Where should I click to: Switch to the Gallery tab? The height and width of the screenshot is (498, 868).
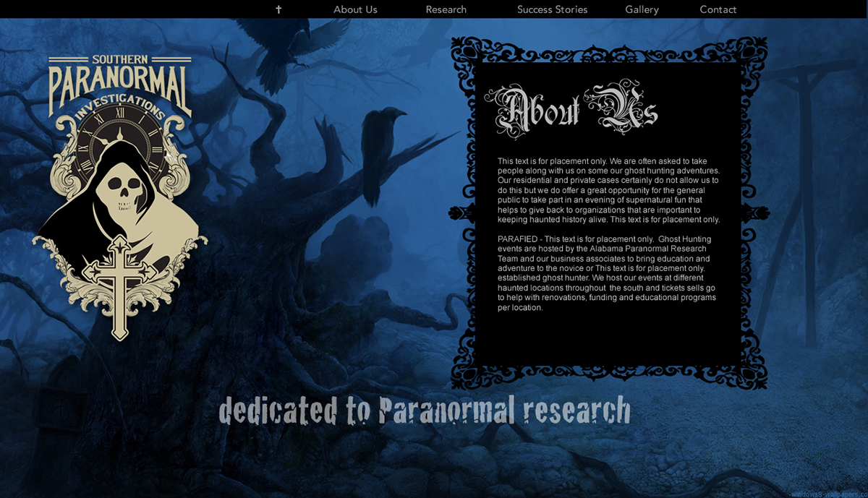641,9
